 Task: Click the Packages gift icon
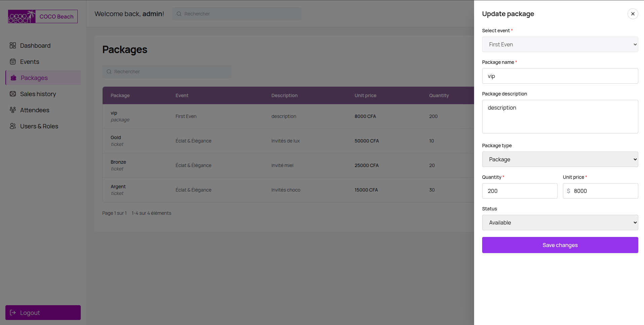(x=13, y=78)
